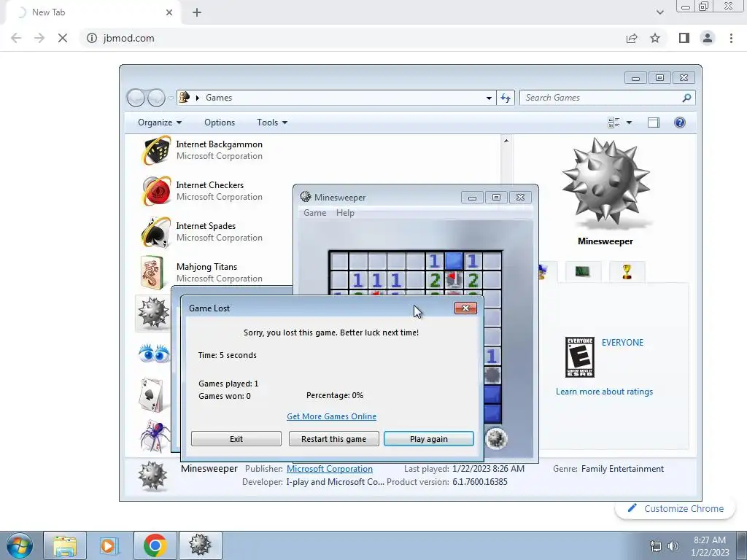Viewport: 747px width, 560px height.
Task: Open the Internet Backgammon dice icon
Action: point(157,150)
